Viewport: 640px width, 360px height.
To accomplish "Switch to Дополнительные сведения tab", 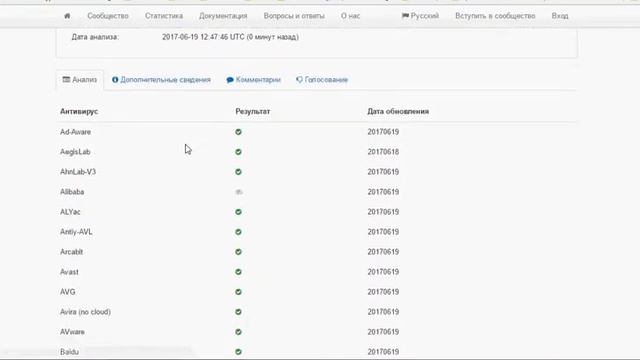I will coord(161,80).
